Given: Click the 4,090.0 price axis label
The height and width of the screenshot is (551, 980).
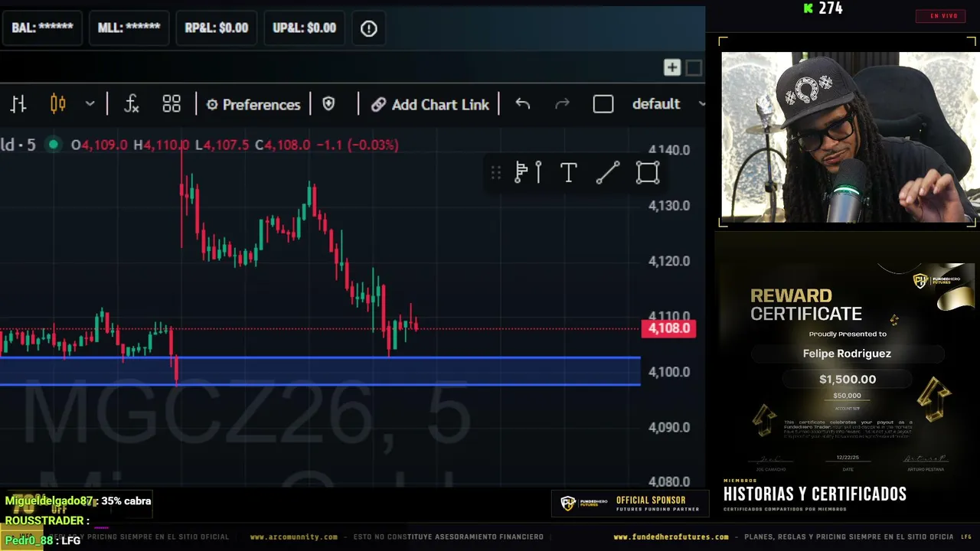Looking at the screenshot, I should [x=669, y=427].
